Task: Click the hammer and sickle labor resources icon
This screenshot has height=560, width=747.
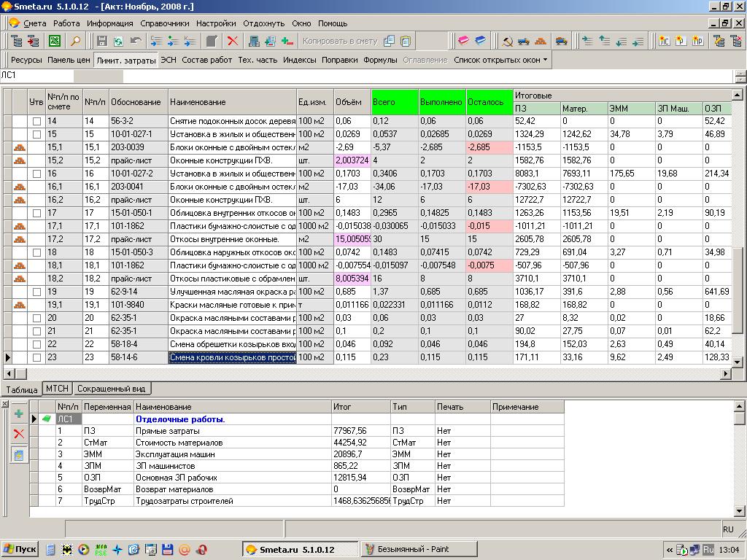Action: pyautogui.click(x=508, y=41)
